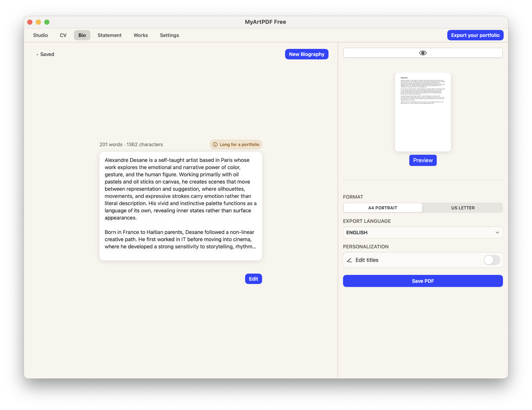Save the document as PDF
This screenshot has height=410, width=532.
pos(423,281)
